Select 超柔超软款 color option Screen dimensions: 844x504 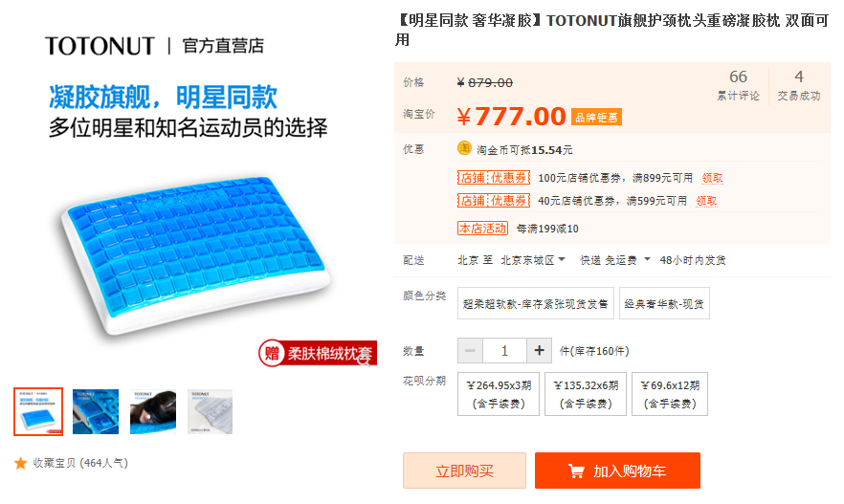tap(536, 303)
